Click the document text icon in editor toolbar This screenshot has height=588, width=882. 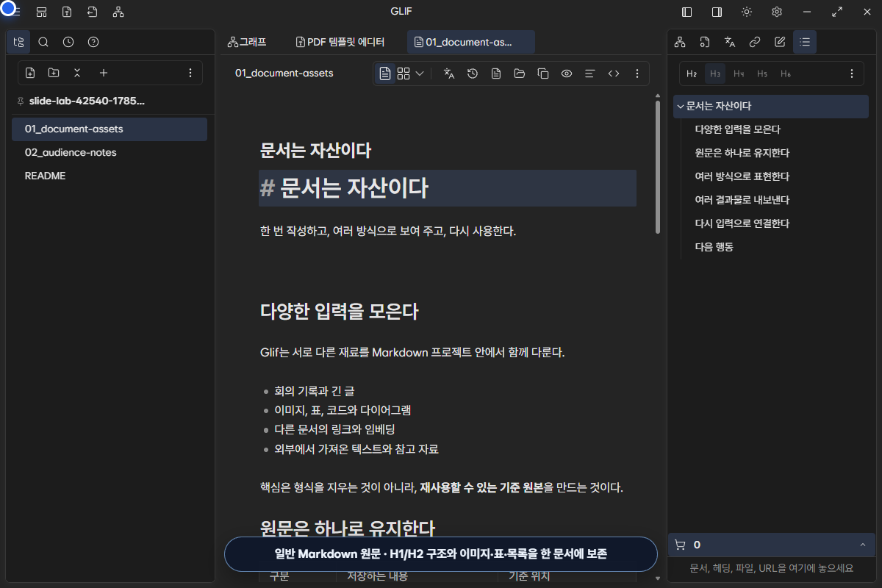pyautogui.click(x=496, y=73)
